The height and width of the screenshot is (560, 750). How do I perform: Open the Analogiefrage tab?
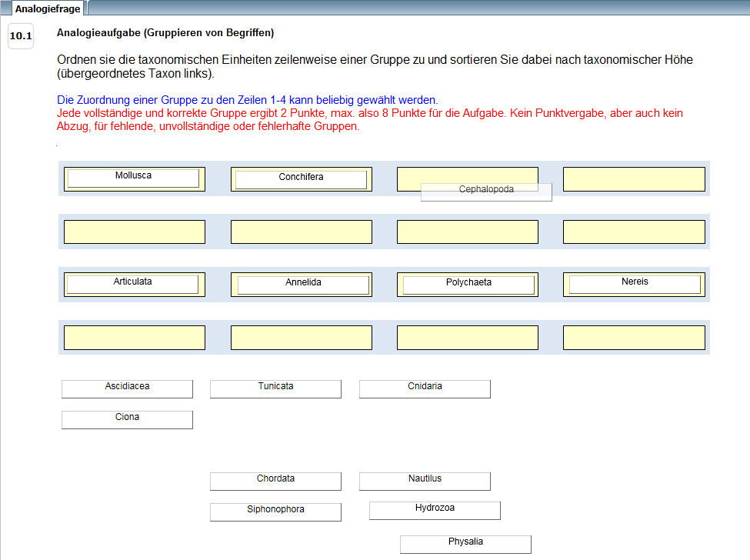click(48, 8)
